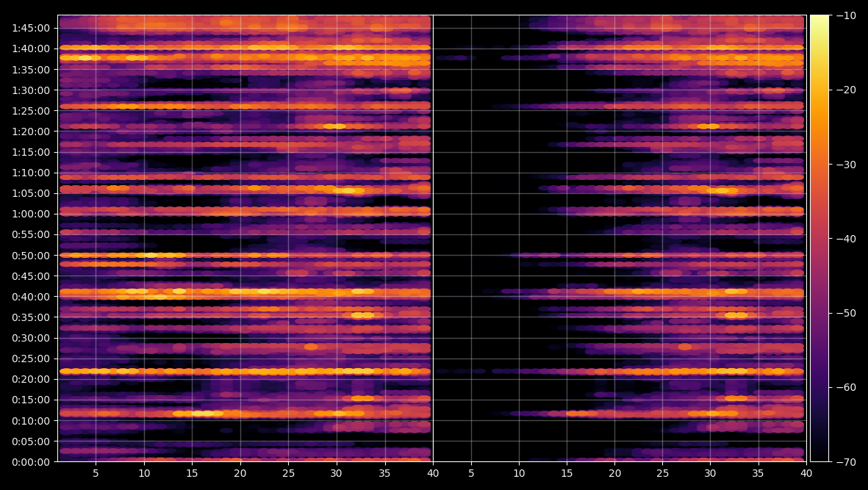868x490 pixels.
Task: Click the 1:35:00 y-axis tick label
Action: coord(31,70)
